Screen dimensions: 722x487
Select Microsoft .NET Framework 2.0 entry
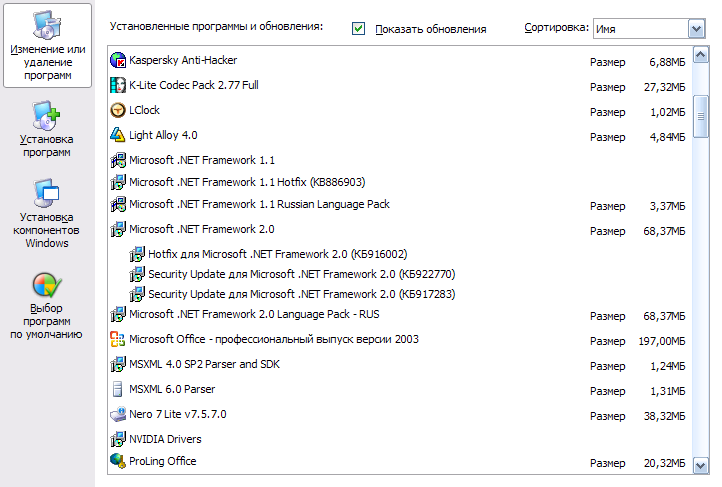(x=188, y=229)
